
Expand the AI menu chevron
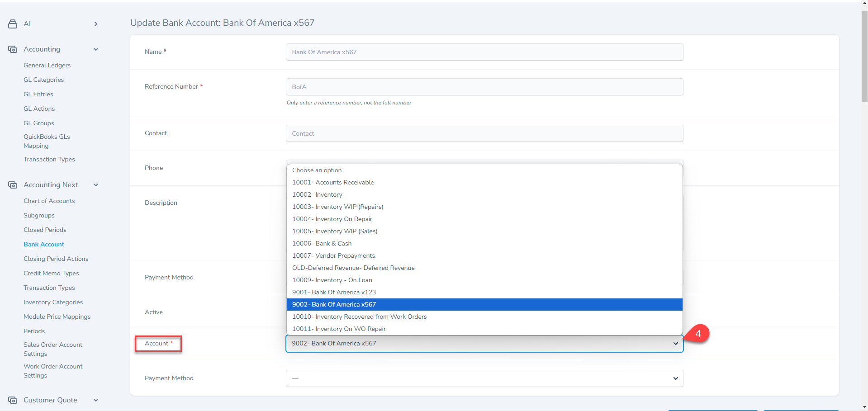(x=95, y=24)
